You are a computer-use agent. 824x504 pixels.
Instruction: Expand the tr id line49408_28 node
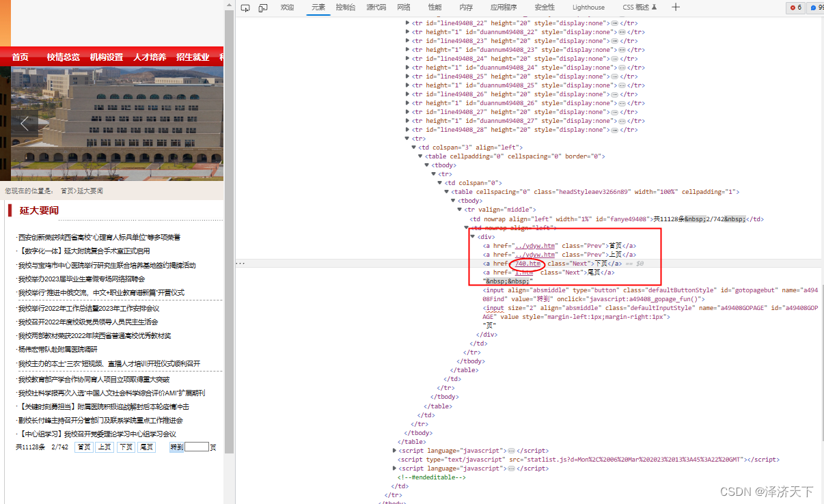(x=408, y=130)
